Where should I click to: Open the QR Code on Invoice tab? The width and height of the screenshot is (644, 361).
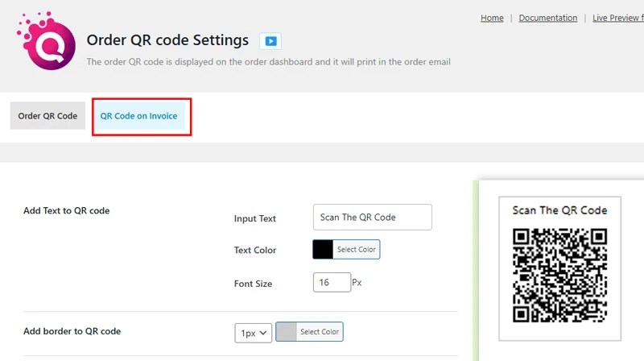(138, 116)
